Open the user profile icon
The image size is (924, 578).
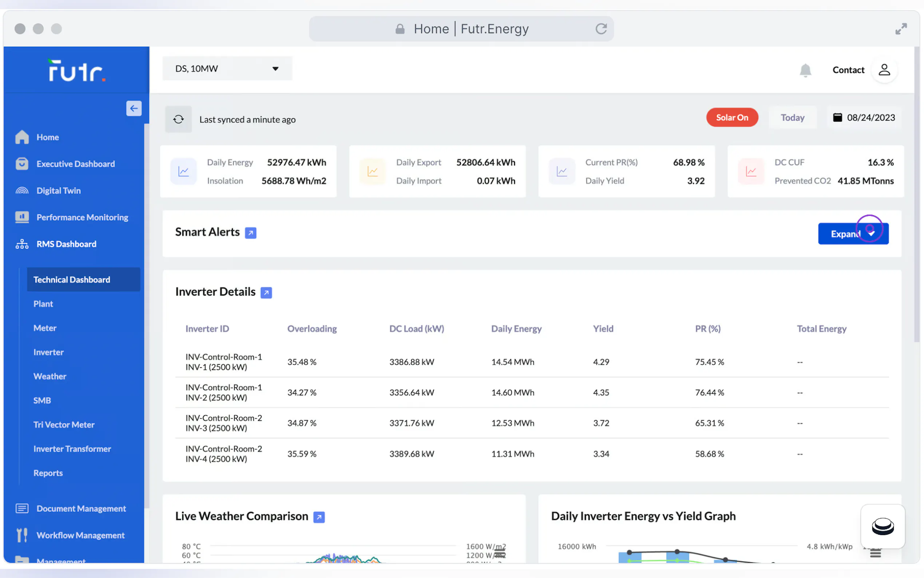884,70
